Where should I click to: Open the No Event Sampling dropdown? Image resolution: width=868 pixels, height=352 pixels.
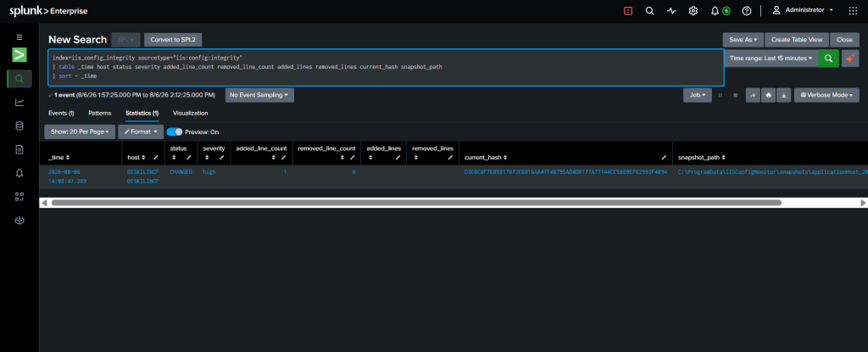259,95
